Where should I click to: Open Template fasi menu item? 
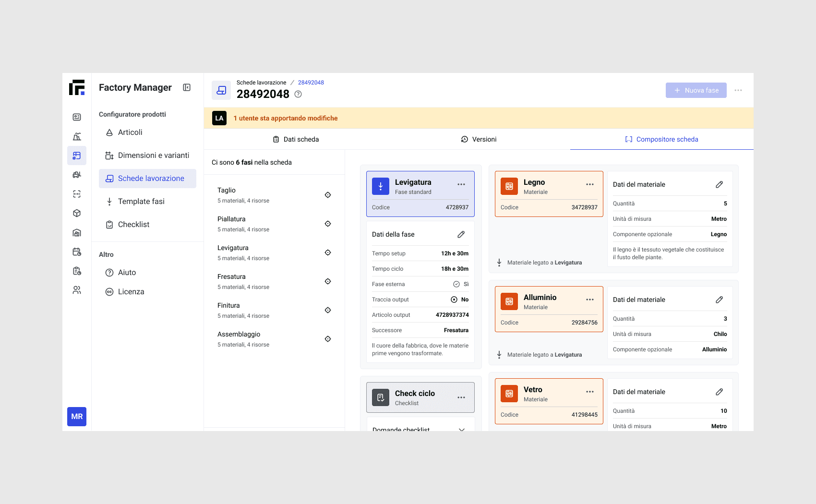[147, 202]
